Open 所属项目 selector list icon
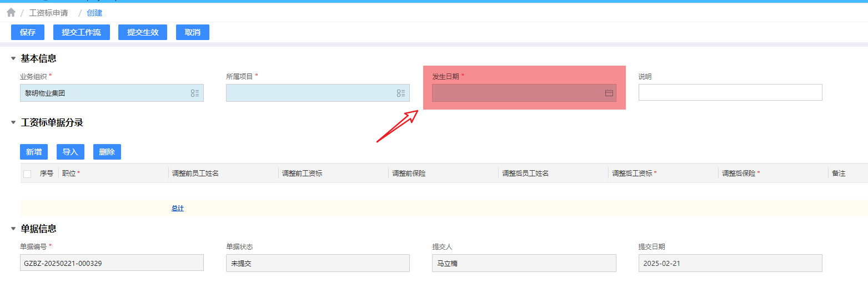This screenshot has width=868, height=287. (x=401, y=93)
